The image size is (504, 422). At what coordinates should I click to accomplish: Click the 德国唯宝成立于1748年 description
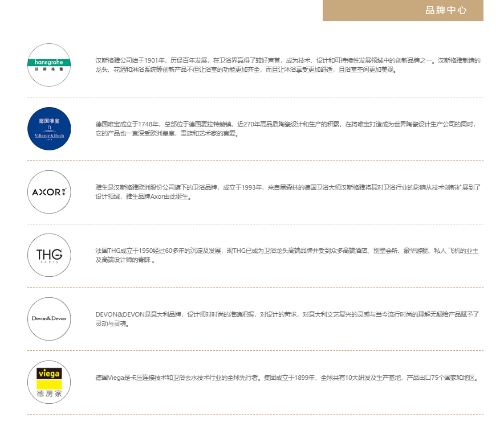point(286,129)
